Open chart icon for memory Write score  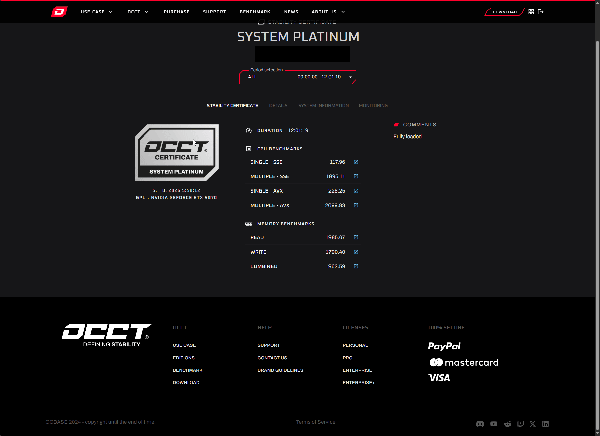click(356, 252)
